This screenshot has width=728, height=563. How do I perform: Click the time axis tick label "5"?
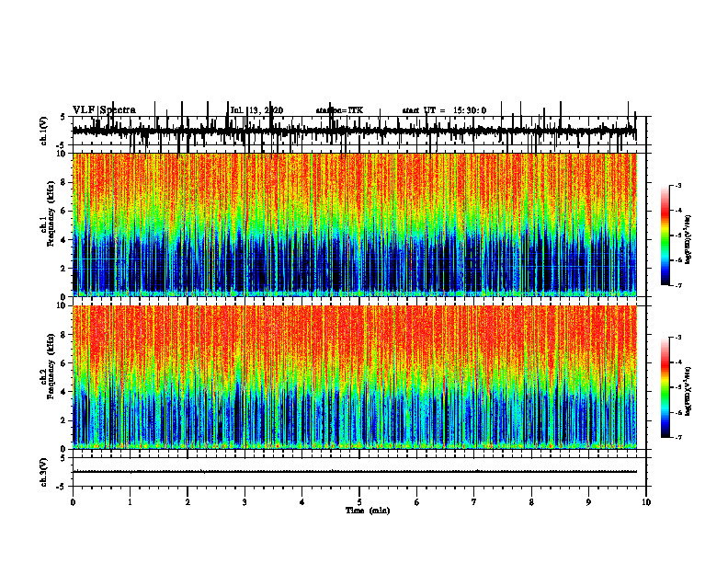point(359,502)
